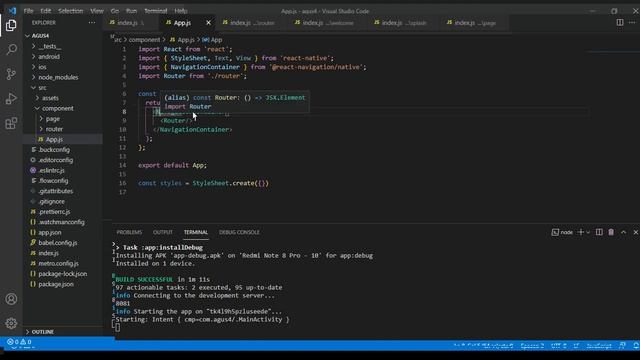Open the File menu
This screenshot has height=360, width=640.
29,11
